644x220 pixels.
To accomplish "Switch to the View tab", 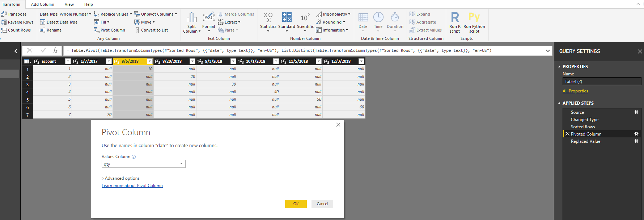I will [69, 4].
